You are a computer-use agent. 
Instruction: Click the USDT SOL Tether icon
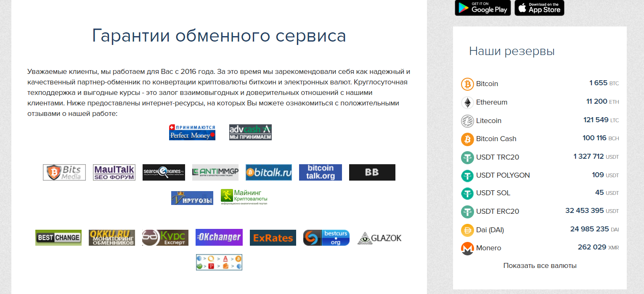467,193
